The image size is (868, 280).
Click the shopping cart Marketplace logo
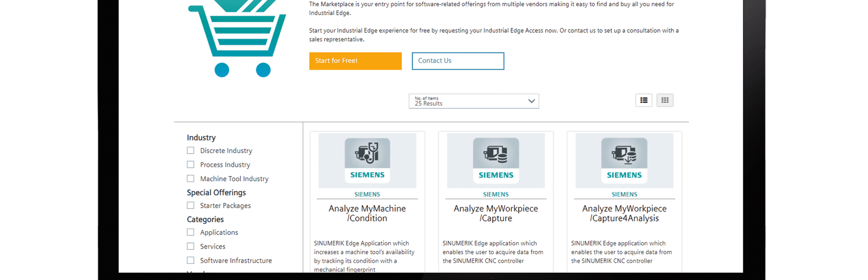(237, 38)
